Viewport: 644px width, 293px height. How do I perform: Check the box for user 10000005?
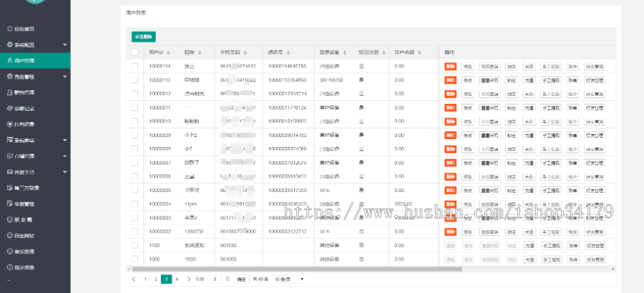click(x=135, y=191)
